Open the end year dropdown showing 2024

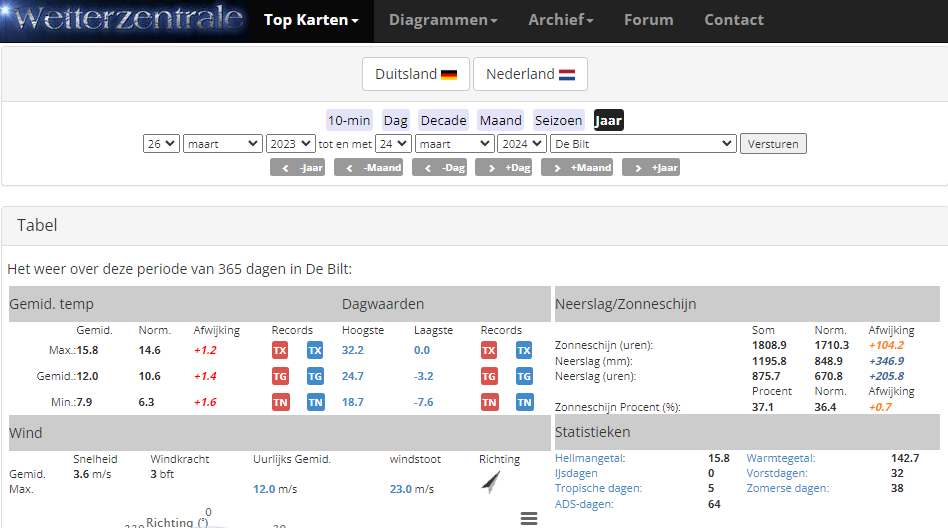point(522,144)
